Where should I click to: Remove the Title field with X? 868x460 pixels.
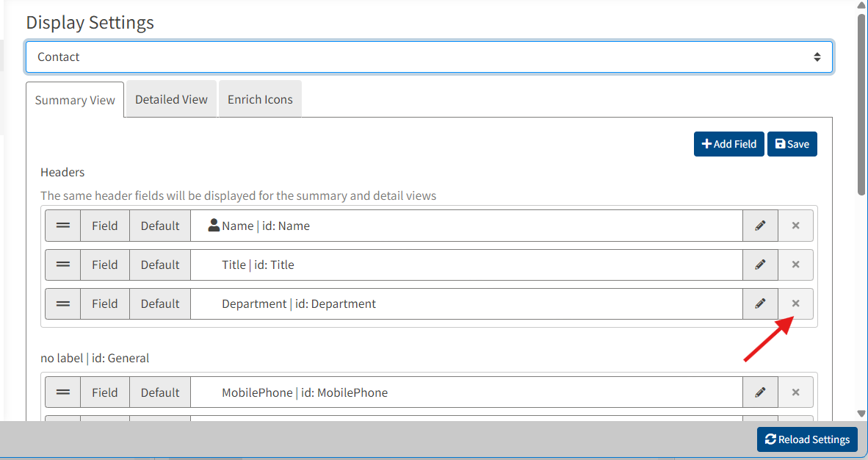(795, 265)
